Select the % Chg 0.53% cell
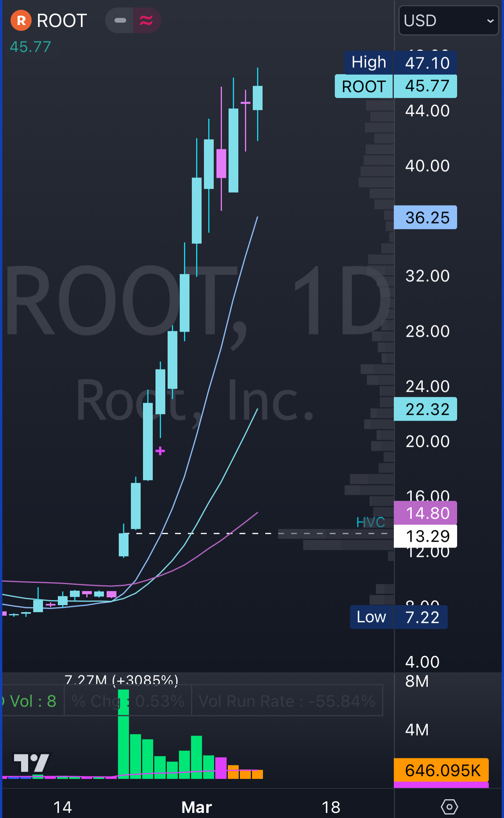This screenshot has width=504, height=818. pos(128,701)
